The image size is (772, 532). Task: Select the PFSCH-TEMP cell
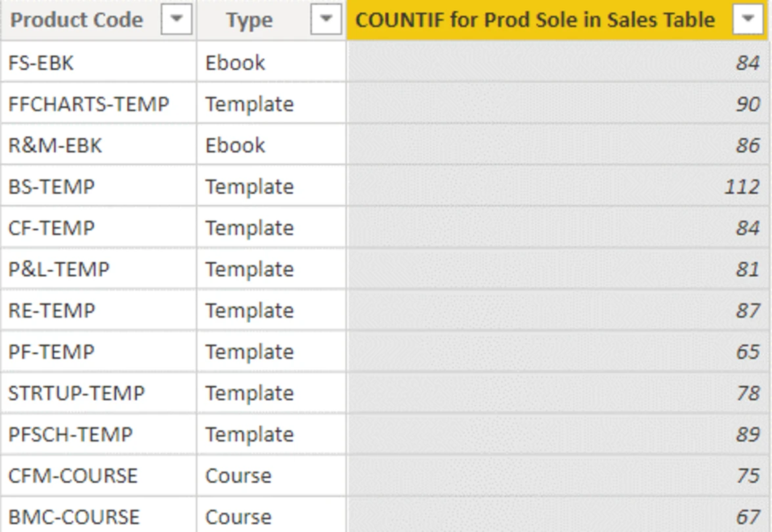click(70, 435)
